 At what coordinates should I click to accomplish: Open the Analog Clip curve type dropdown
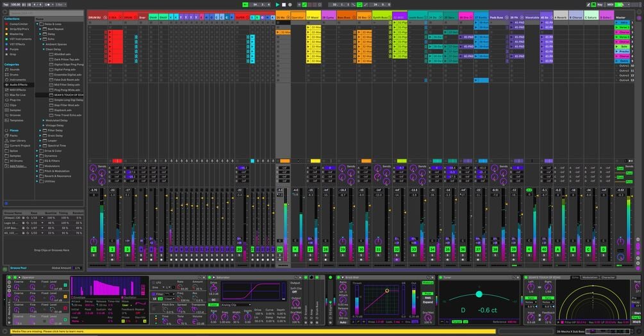tap(235, 305)
